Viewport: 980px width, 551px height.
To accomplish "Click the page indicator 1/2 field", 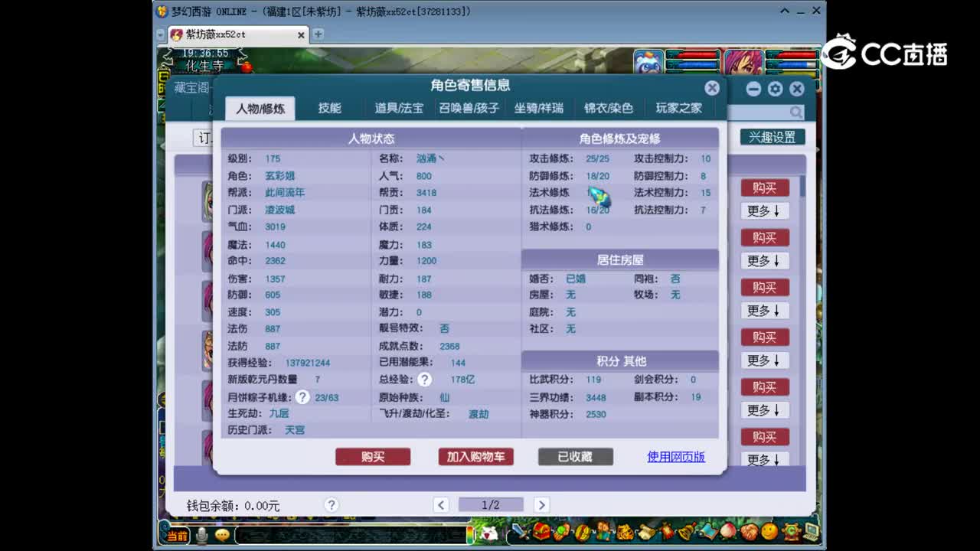I will pos(491,504).
